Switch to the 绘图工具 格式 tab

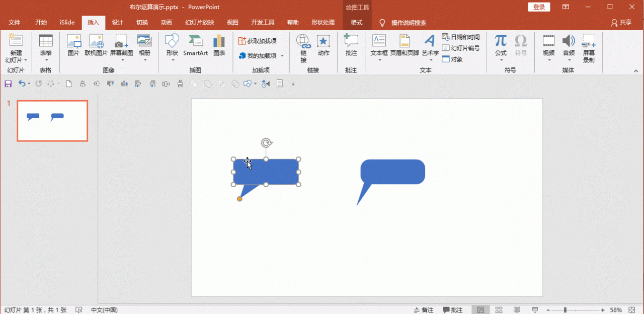(356, 22)
